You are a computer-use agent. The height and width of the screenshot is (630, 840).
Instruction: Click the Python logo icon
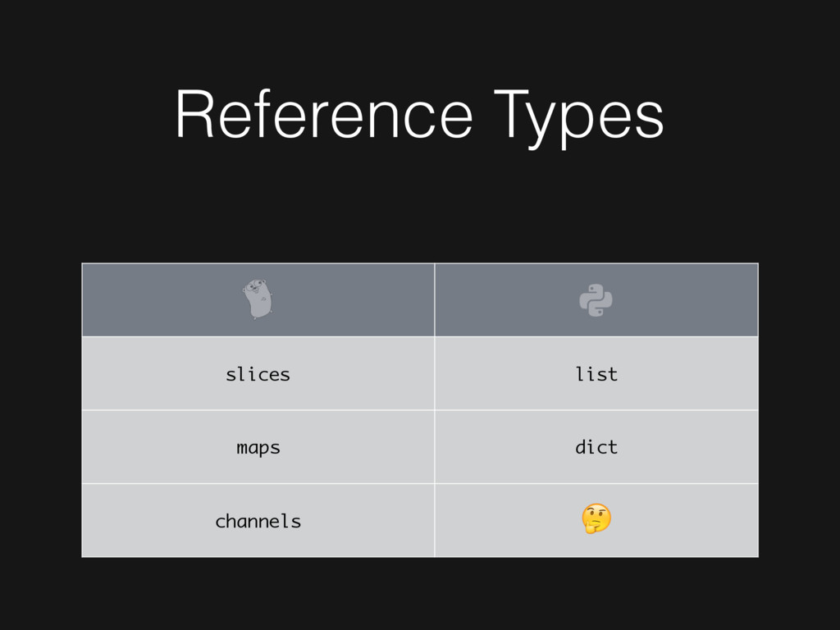tap(596, 300)
